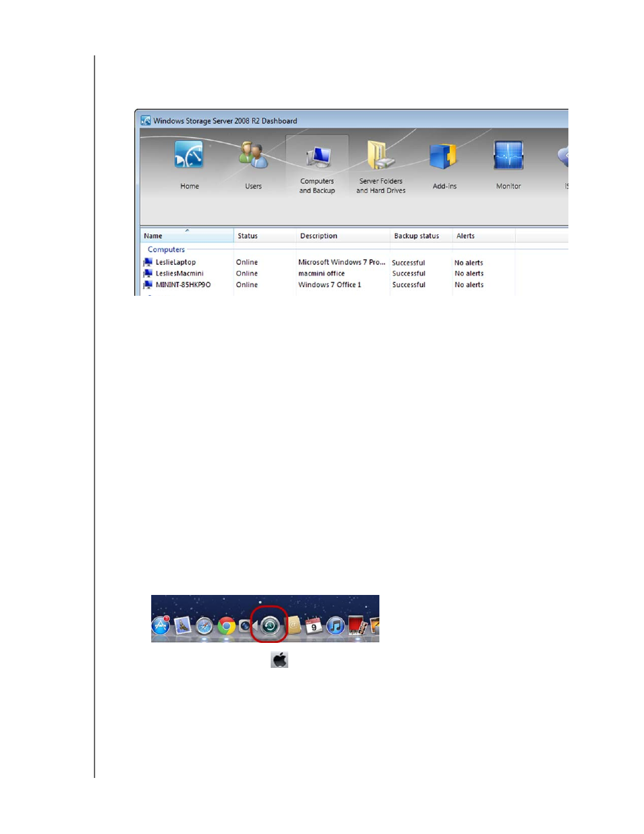Launch Safari from the Dock
Screen dimensions: 644x834
[x=205, y=627]
